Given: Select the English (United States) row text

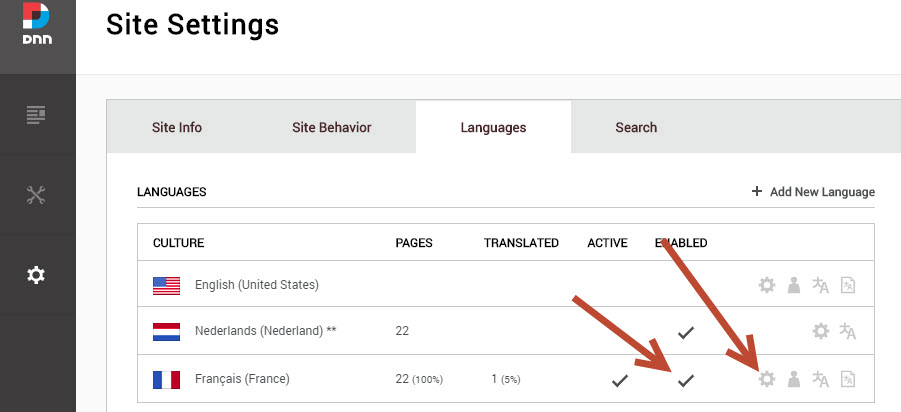Looking at the screenshot, I should tap(257, 285).
